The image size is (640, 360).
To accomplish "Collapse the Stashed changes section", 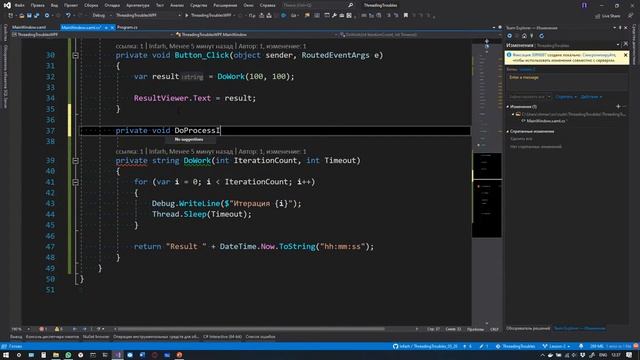I will [x=508, y=131].
